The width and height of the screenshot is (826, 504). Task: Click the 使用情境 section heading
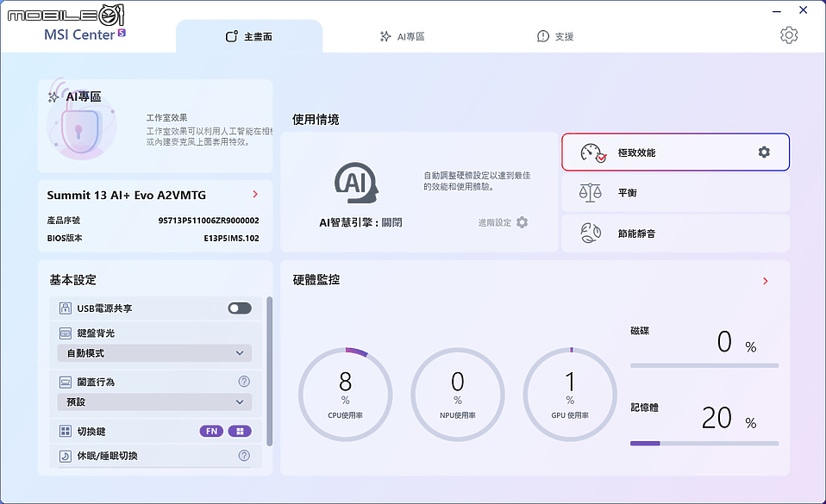click(x=316, y=120)
